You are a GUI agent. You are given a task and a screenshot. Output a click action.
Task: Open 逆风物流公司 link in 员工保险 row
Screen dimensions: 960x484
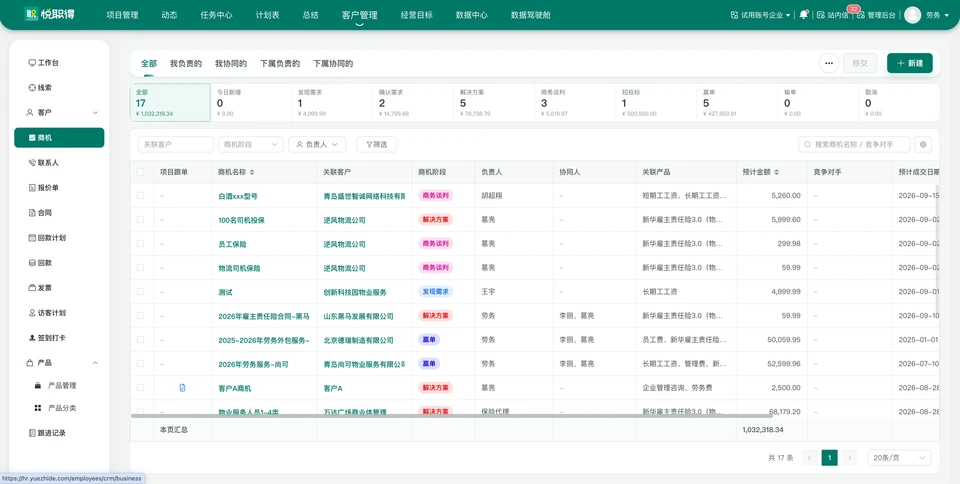point(344,244)
